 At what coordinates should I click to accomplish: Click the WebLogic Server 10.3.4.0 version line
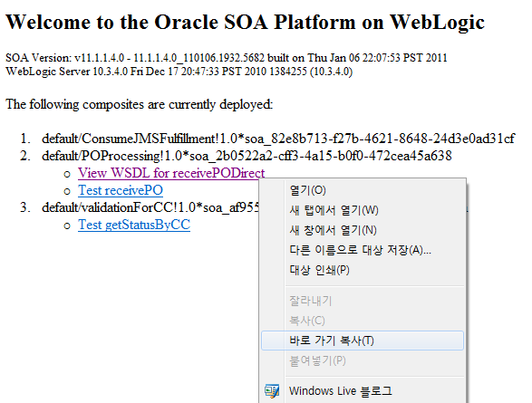179,72
